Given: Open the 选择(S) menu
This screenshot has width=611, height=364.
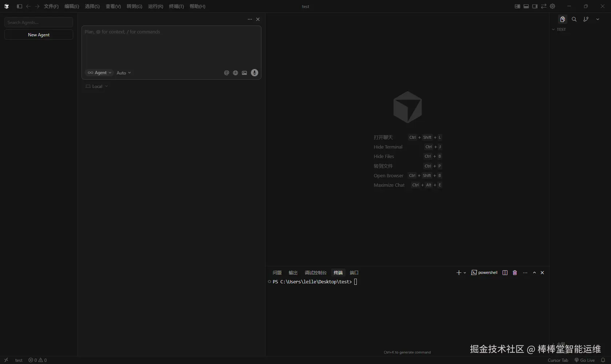Looking at the screenshot, I should click(x=92, y=6).
